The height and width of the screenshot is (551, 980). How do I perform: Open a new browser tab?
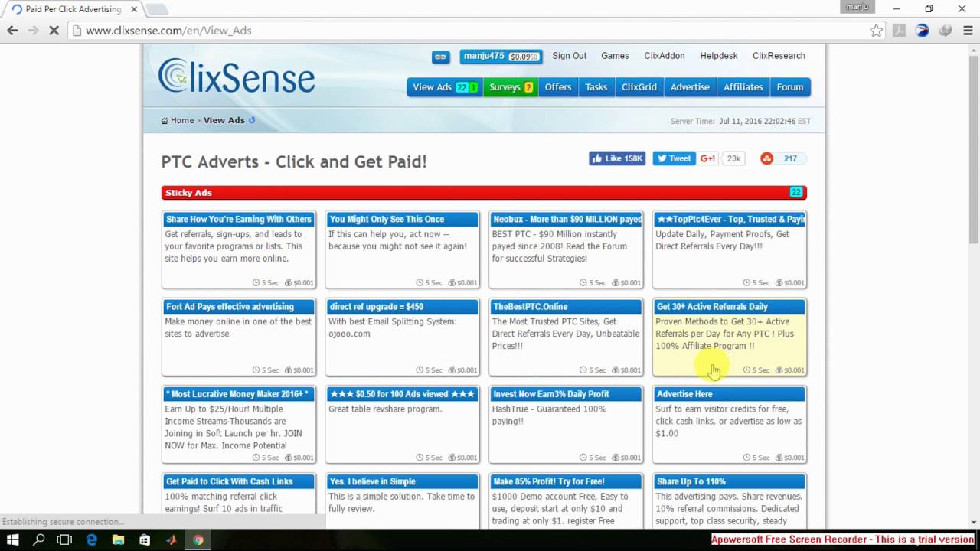coord(157,10)
